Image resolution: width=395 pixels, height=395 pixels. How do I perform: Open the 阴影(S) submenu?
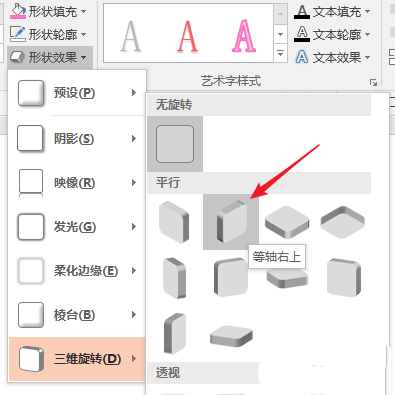click(x=77, y=138)
